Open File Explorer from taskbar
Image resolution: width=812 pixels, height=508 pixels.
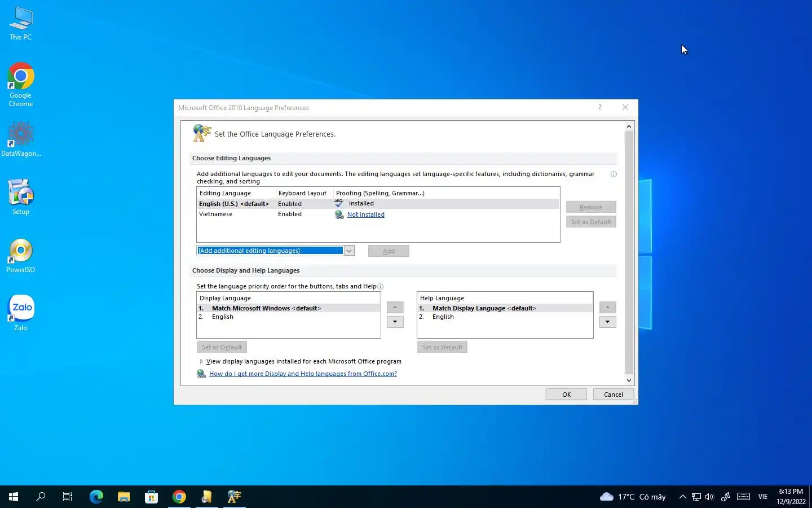124,497
